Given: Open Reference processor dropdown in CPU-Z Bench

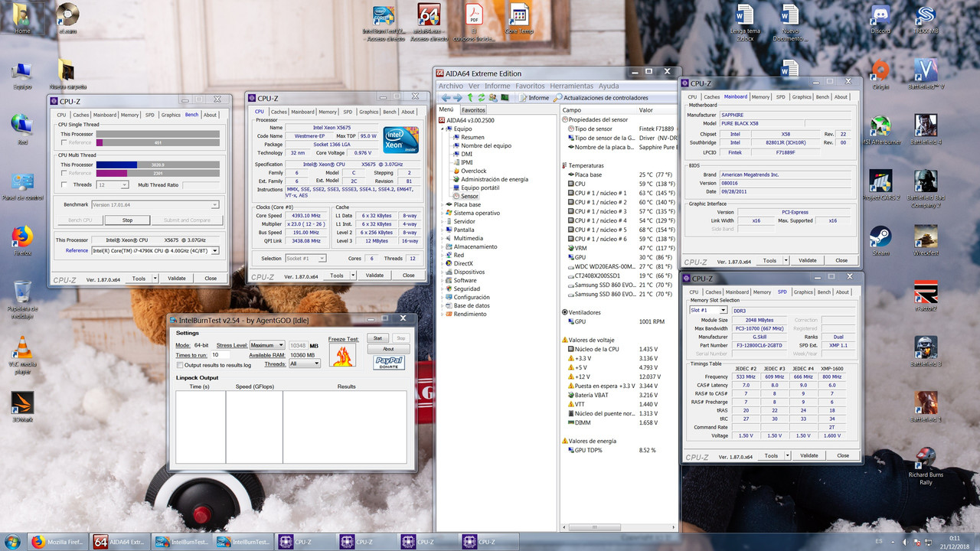Looking at the screenshot, I should pyautogui.click(x=155, y=250).
